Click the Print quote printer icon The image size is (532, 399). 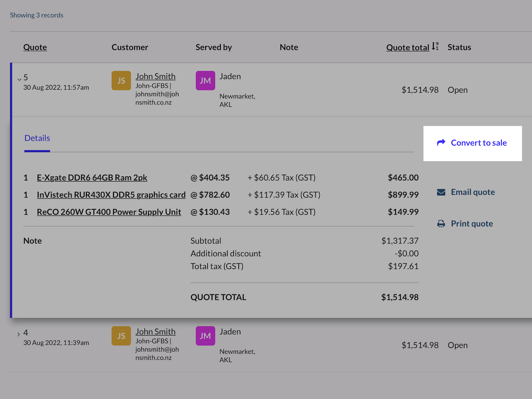(x=441, y=223)
